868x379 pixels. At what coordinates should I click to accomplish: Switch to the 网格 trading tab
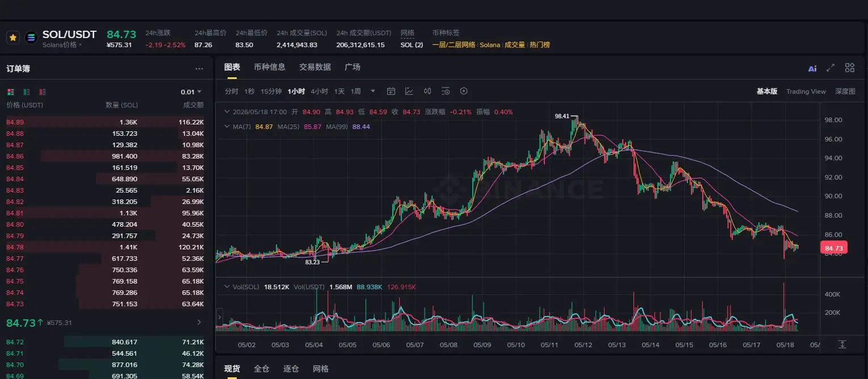click(321, 369)
